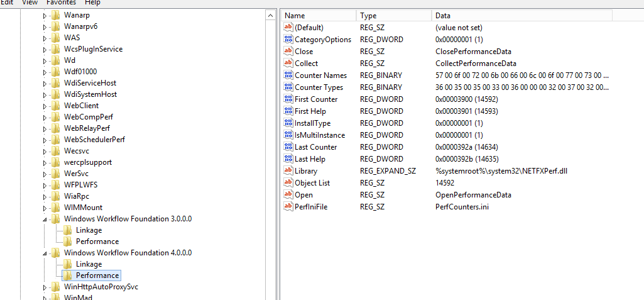
Task: Select the WebSchedulerPerf key
Action: [94, 140]
